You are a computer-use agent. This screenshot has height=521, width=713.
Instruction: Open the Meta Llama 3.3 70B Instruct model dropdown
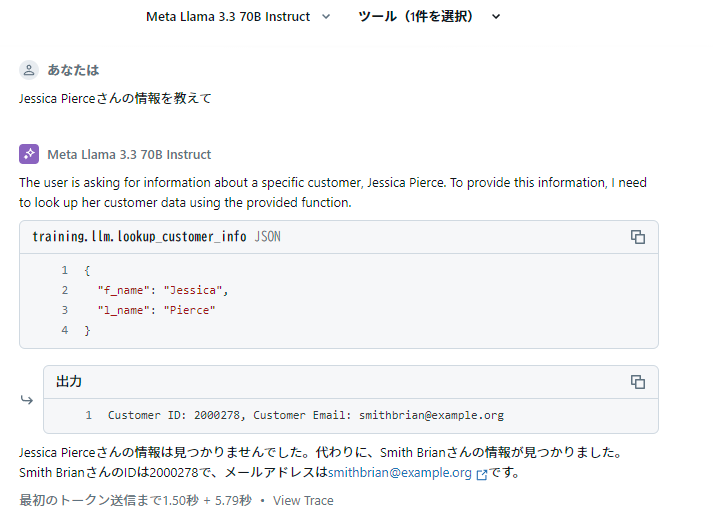(x=238, y=17)
